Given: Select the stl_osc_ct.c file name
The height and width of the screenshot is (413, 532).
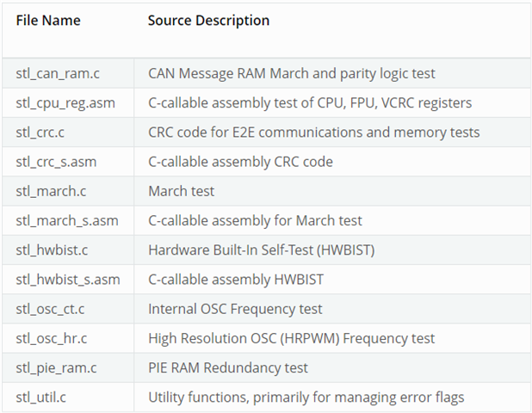Looking at the screenshot, I should click(53, 309).
